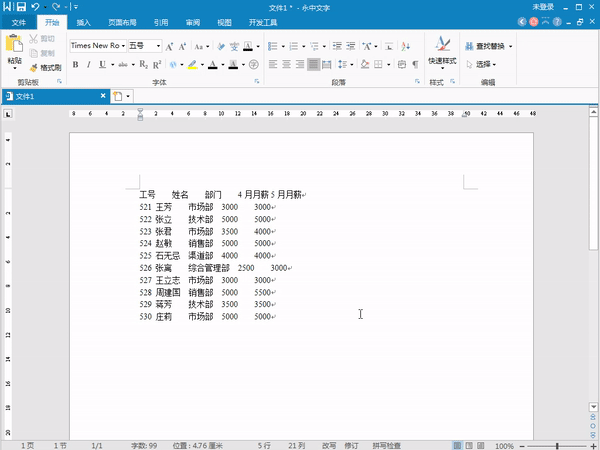Open the 查找替换 dropdown arrow
Image resolution: width=600 pixels, height=450 pixels.
pyautogui.click(x=510, y=46)
